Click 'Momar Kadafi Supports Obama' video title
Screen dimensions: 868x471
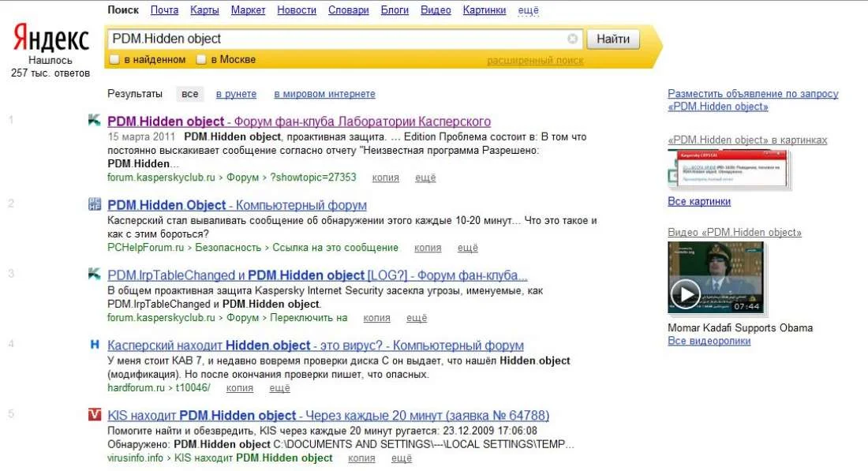click(x=740, y=327)
